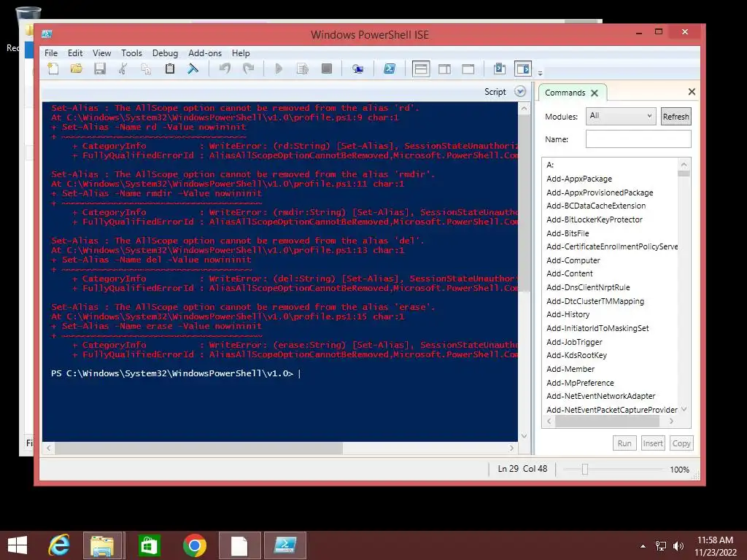Open the Help menu

[241, 53]
